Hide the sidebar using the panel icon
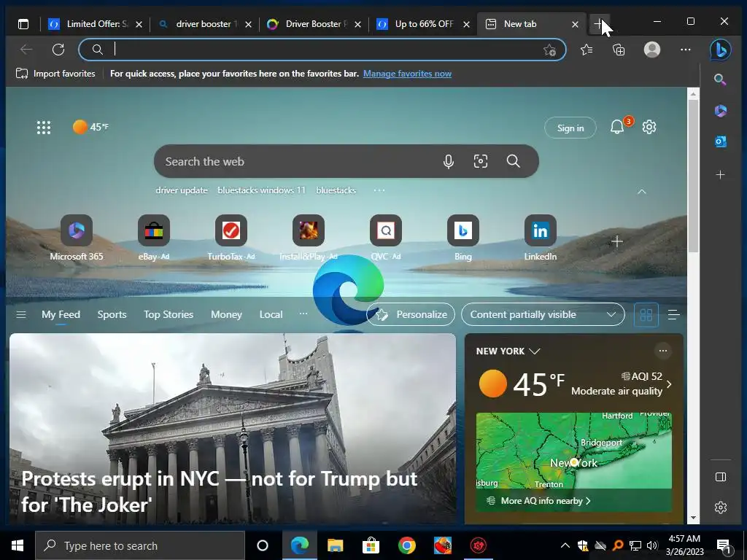The image size is (747, 560). coord(720,477)
